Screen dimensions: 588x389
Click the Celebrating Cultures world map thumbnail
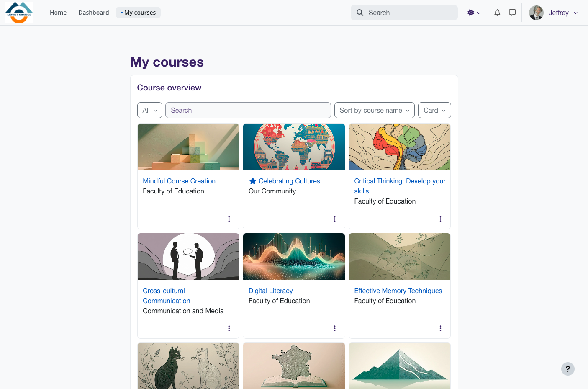294,147
